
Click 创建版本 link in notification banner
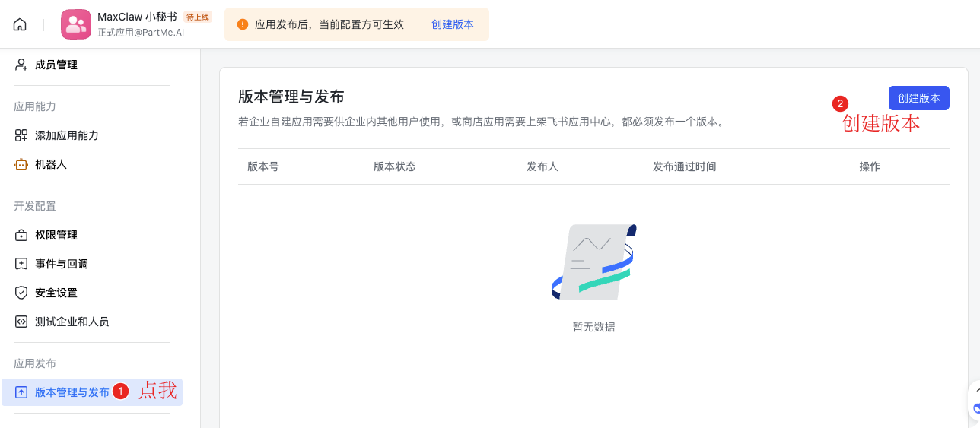pos(453,24)
